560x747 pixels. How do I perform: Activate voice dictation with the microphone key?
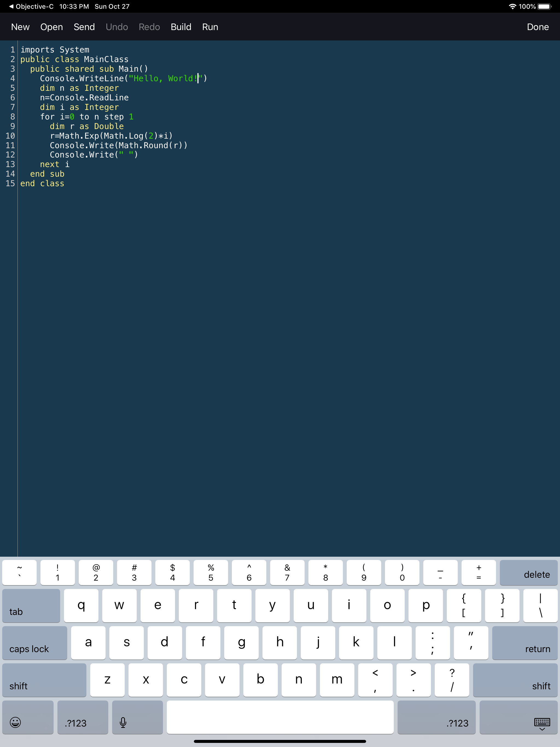(x=137, y=723)
